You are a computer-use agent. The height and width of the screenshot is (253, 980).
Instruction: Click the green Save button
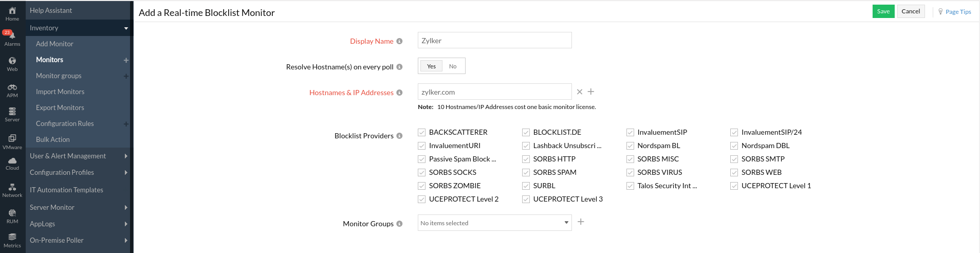883,11
